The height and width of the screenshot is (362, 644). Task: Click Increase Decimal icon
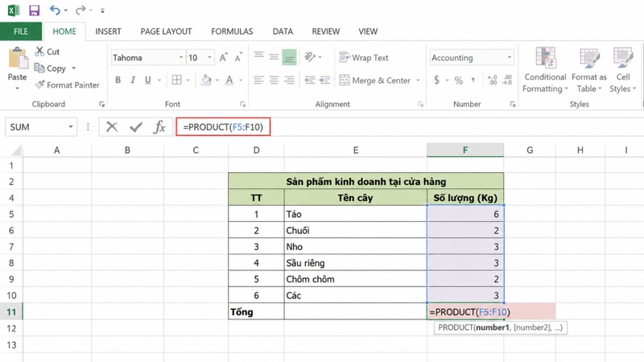click(x=492, y=80)
